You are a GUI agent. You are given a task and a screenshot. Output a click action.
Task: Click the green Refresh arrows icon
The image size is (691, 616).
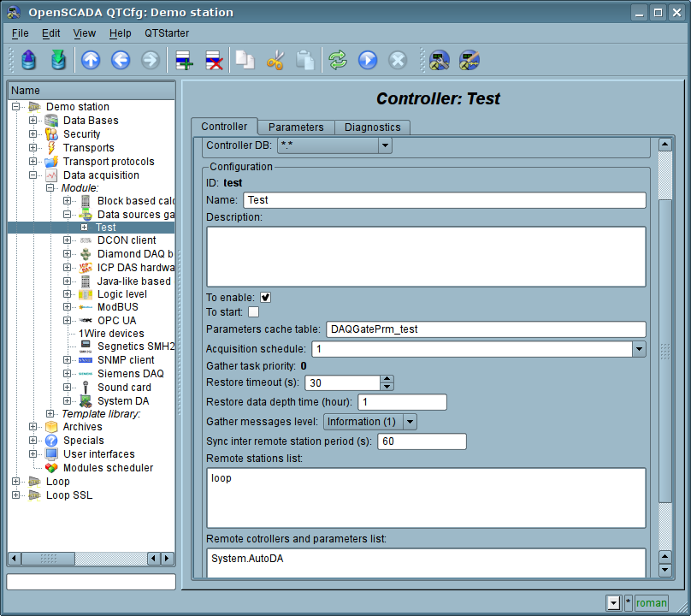(x=338, y=60)
